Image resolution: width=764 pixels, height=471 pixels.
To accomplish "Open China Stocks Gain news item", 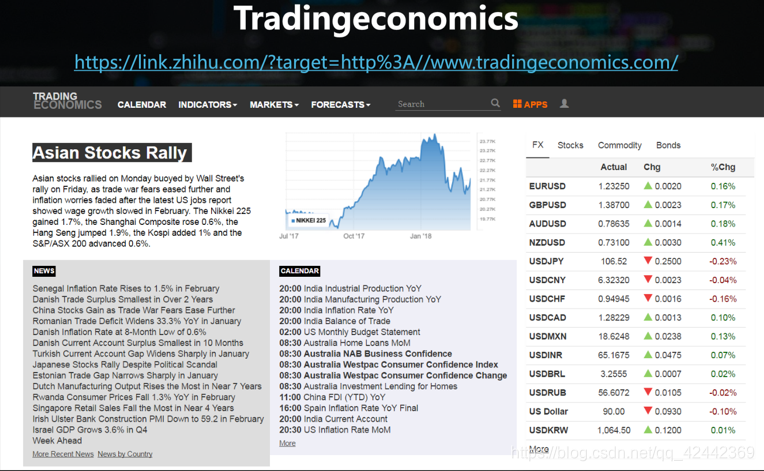I will click(134, 310).
